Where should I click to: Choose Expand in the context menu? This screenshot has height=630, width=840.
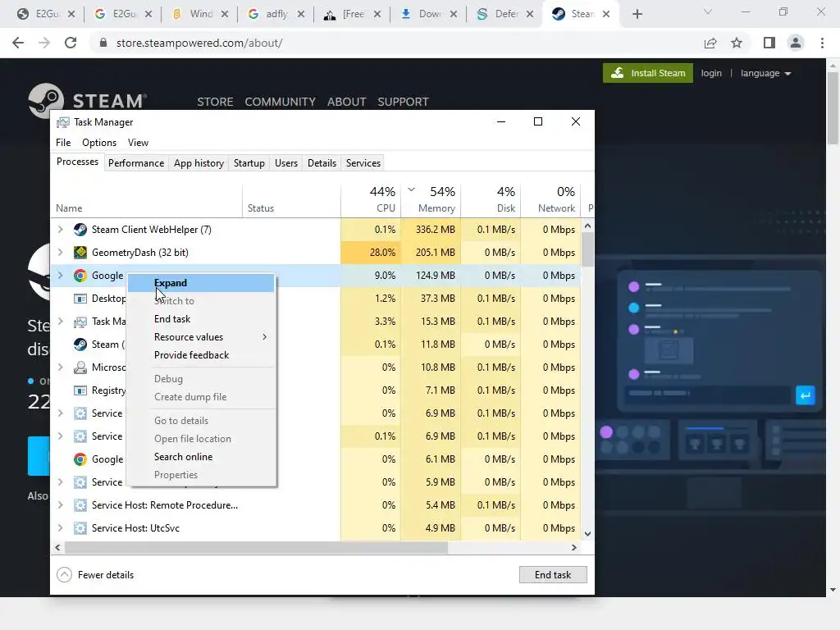coord(201,283)
